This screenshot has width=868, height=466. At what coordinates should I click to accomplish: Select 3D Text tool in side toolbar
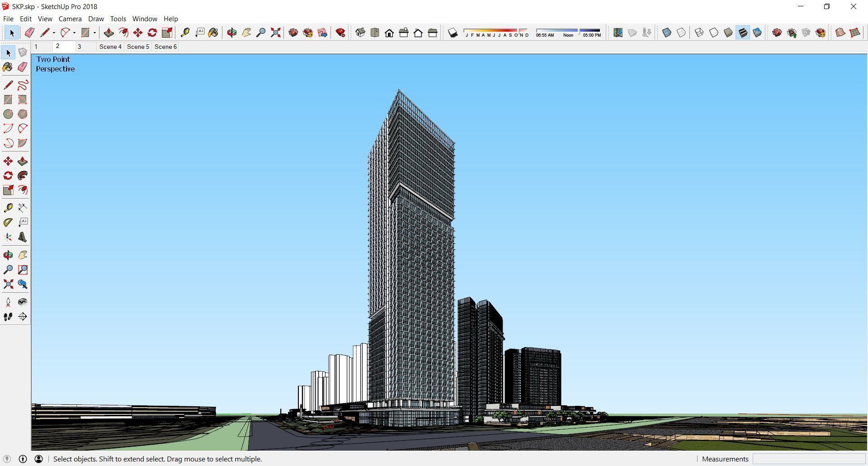pos(23,237)
